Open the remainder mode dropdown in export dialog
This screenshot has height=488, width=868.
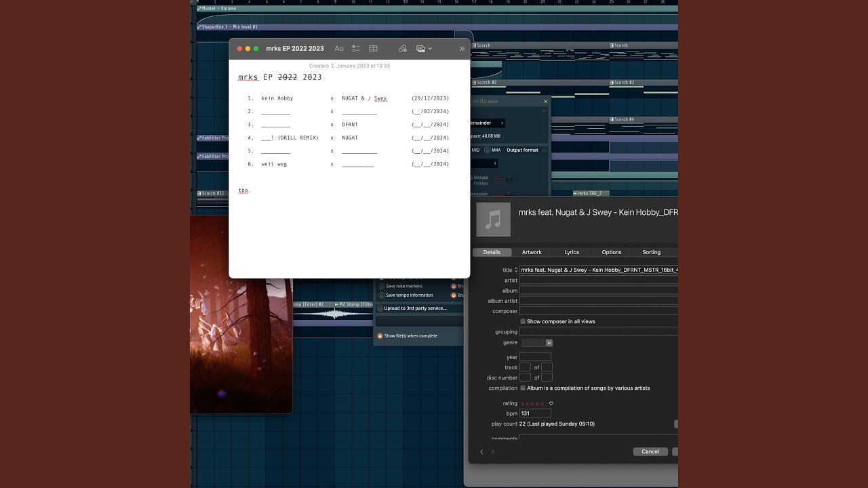tap(487, 123)
